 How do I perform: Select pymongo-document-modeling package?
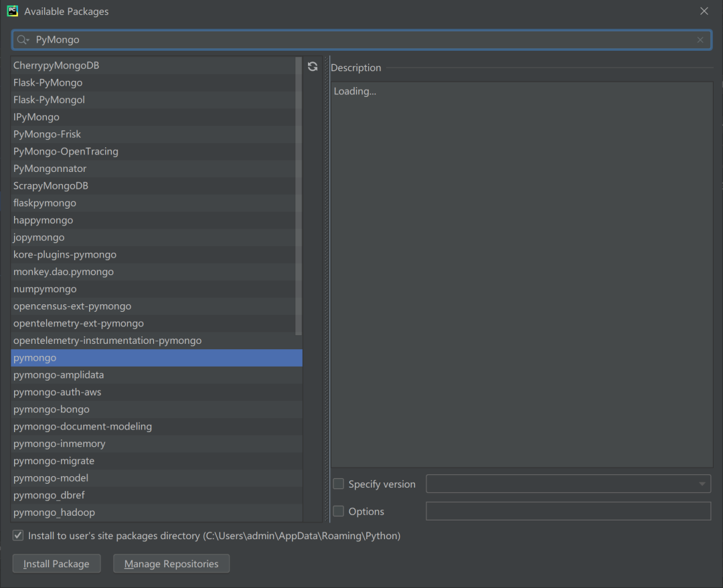pos(157,427)
